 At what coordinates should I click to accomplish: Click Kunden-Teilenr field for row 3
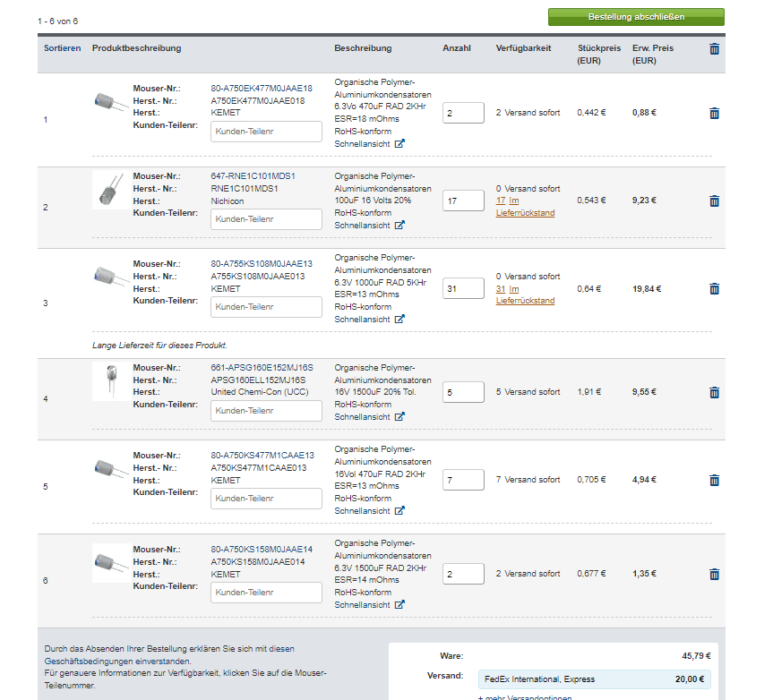pos(266,307)
